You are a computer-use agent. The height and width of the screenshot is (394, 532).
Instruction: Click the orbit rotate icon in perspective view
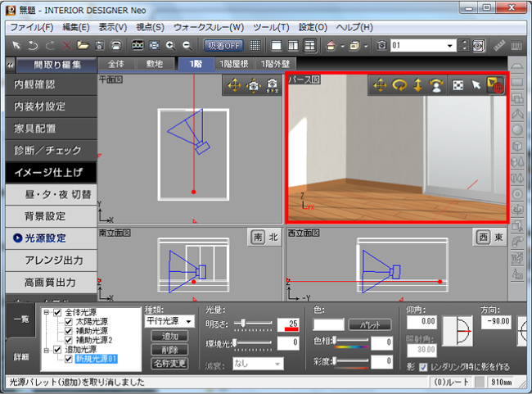(401, 85)
